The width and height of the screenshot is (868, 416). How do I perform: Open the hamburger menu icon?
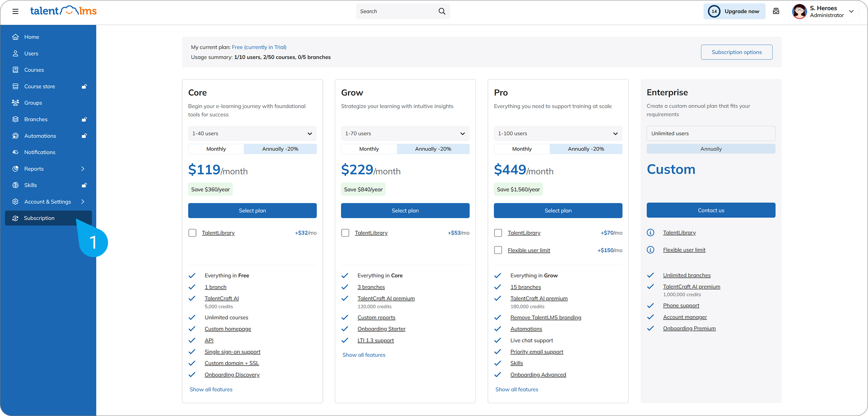click(15, 11)
